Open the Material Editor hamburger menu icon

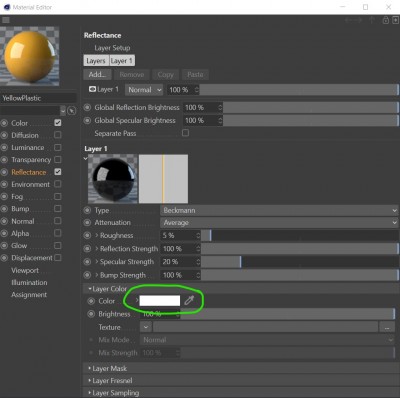(x=6, y=20)
